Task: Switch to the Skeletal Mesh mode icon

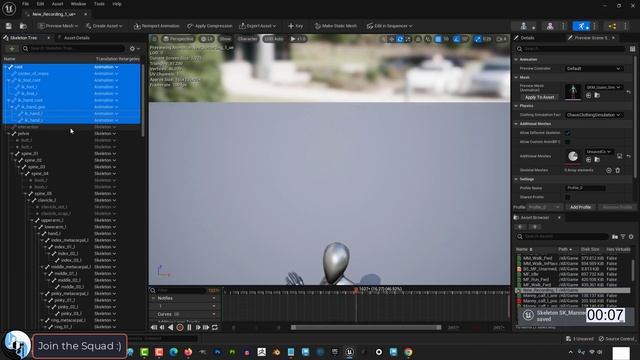Action: pyautogui.click(x=550, y=26)
